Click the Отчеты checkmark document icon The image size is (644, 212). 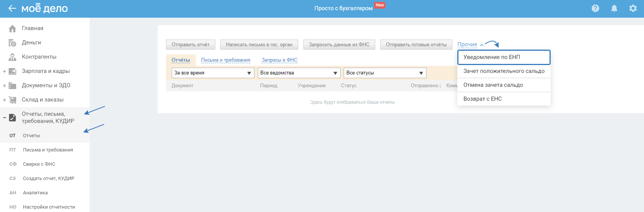click(12, 118)
